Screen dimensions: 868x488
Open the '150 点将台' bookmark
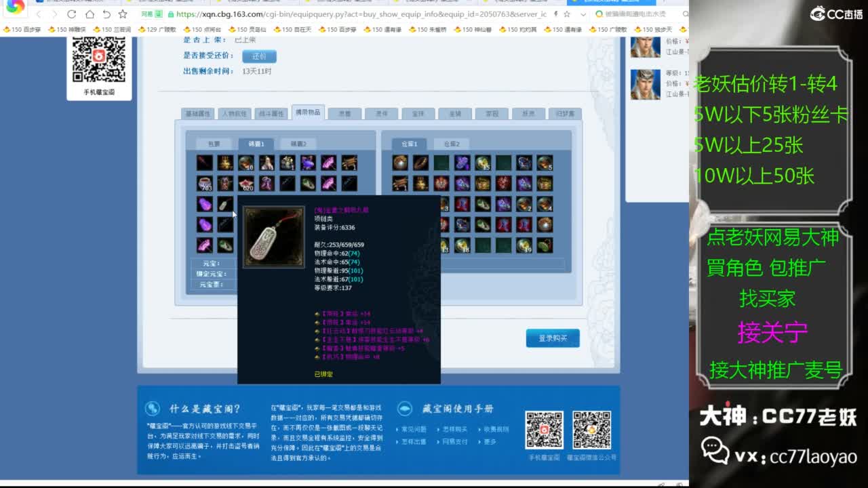(x=201, y=29)
